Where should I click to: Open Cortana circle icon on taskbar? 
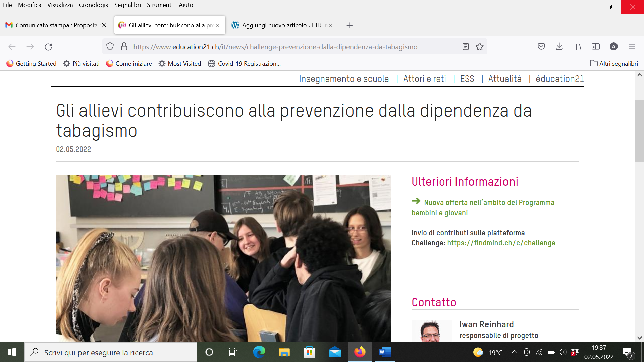(x=209, y=352)
